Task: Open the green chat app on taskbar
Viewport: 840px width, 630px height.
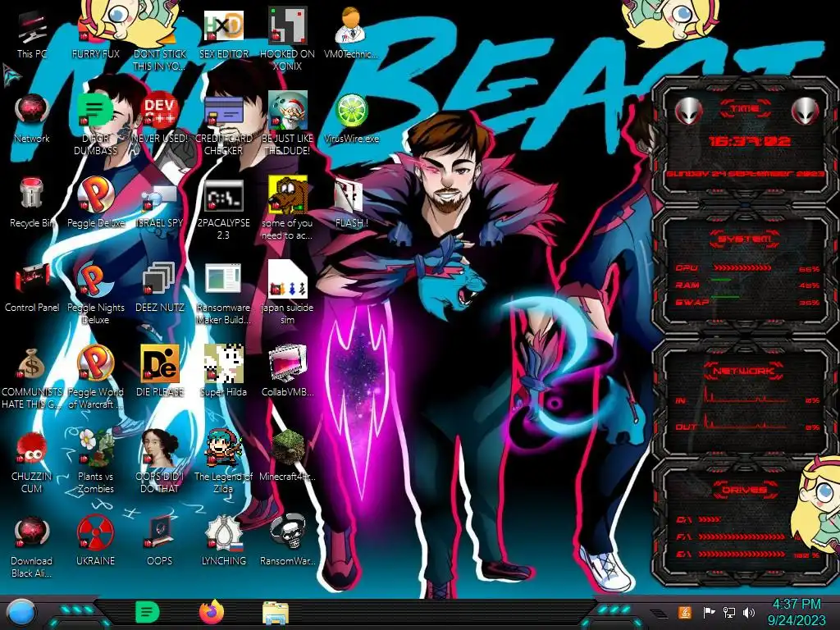Action: 148,612
